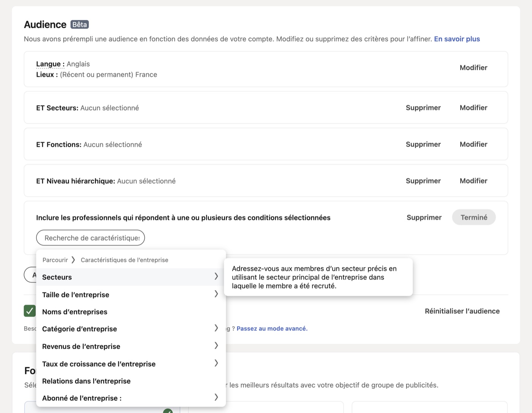Click Modifier in the ET Fonctions row
The height and width of the screenshot is (413, 532).
[x=473, y=144]
